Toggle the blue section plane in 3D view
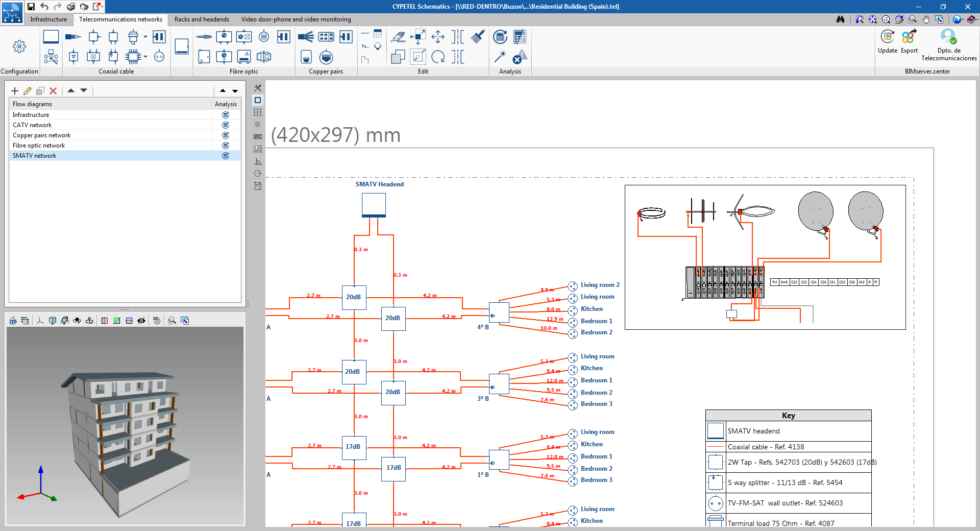This screenshot has height=531, width=980. 129,321
